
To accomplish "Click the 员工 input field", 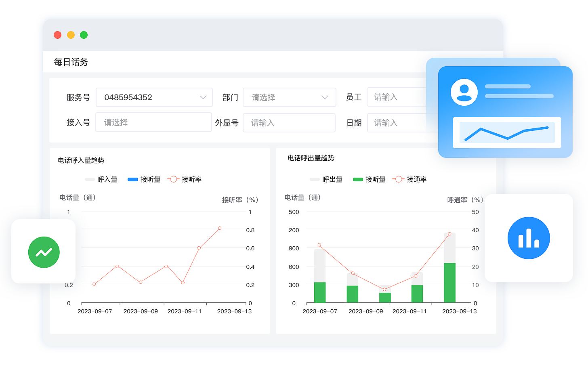I will coord(397,97).
